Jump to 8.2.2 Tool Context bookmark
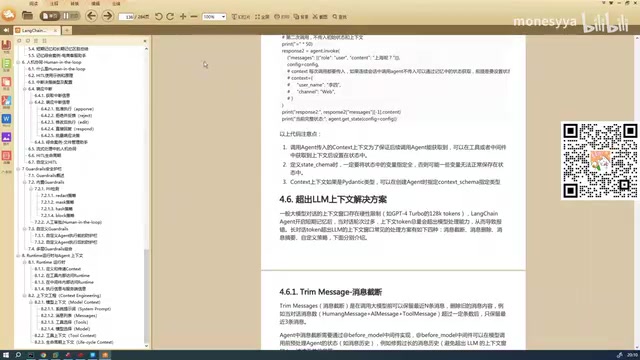640x360 pixels. tap(65, 336)
